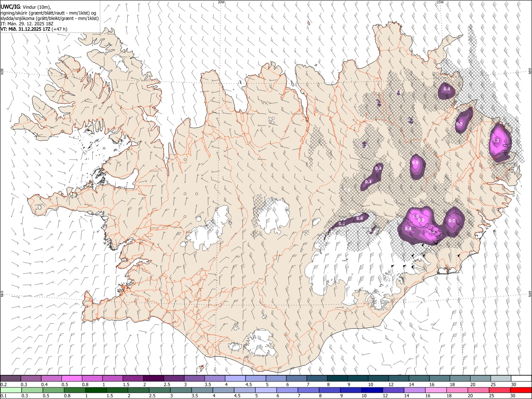The height and width of the screenshot is (399, 532).
Task: Select the 3 grey-green swatch in lower legend
Action: [x=181, y=390]
